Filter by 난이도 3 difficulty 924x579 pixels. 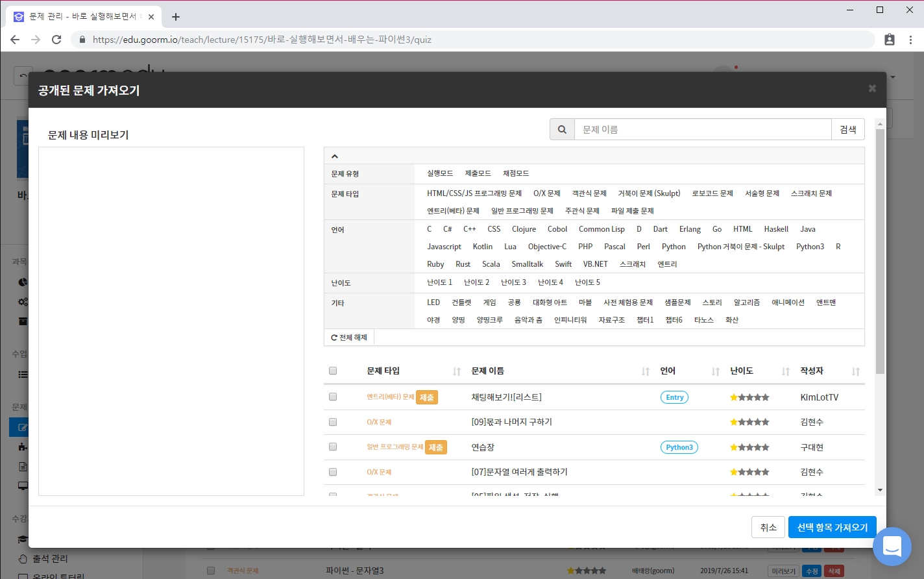[513, 282]
